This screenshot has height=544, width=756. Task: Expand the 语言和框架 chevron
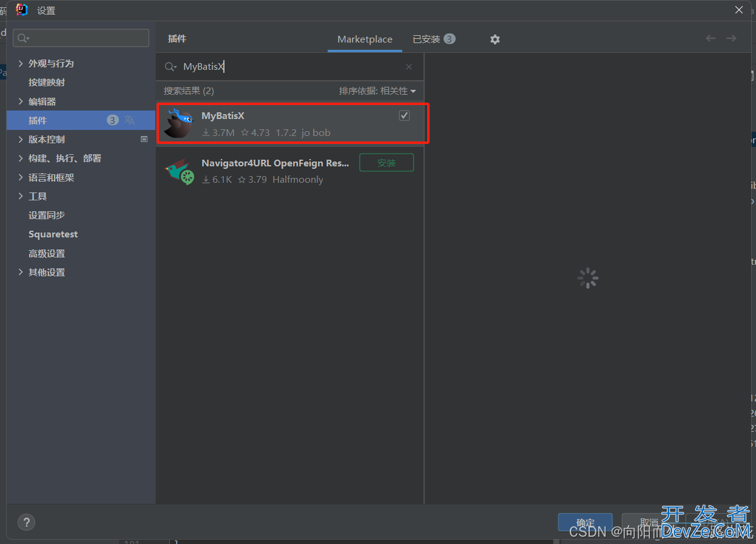point(21,177)
